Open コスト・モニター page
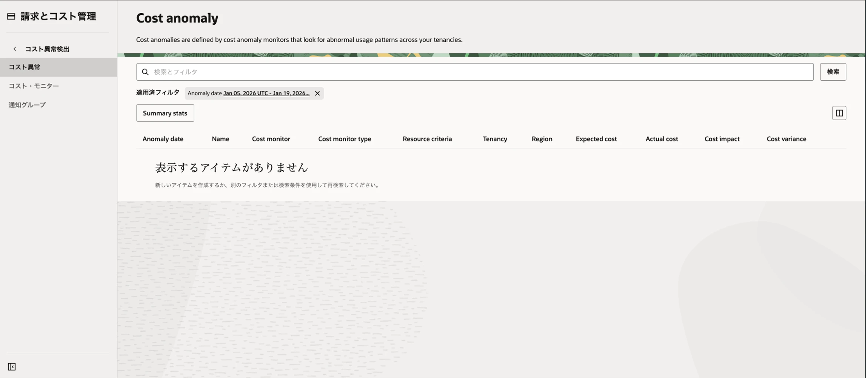The height and width of the screenshot is (378, 868). pos(34,86)
